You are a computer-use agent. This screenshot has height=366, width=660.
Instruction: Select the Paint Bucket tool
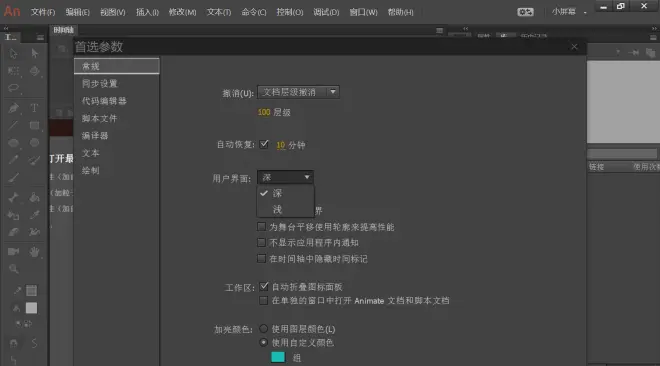coord(35,197)
